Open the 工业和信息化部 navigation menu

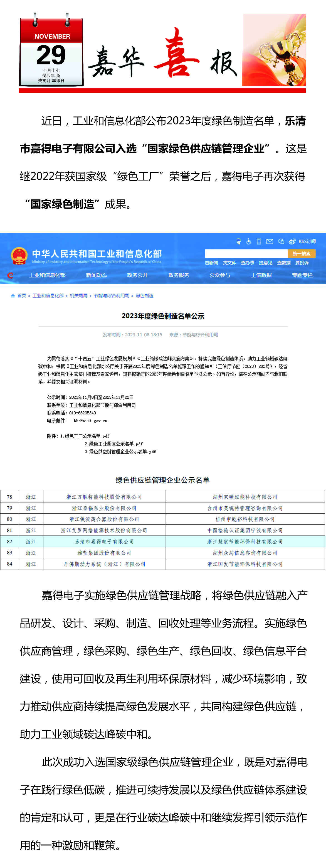(x=47, y=275)
